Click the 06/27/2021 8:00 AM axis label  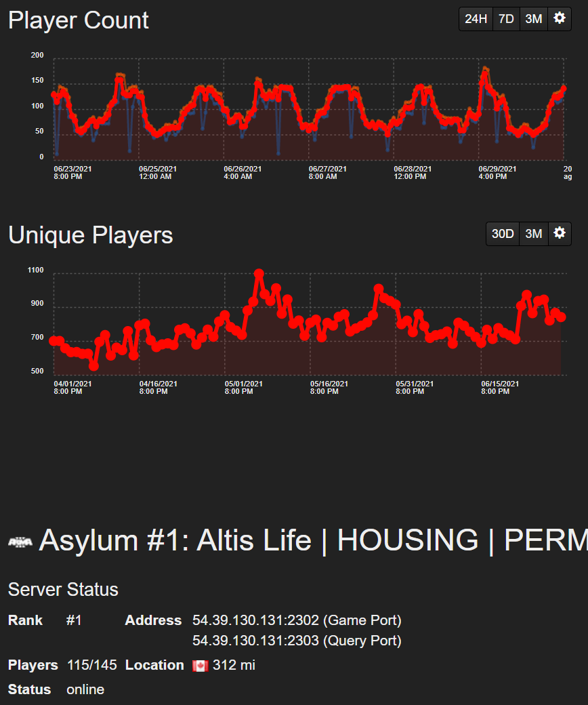click(327, 173)
